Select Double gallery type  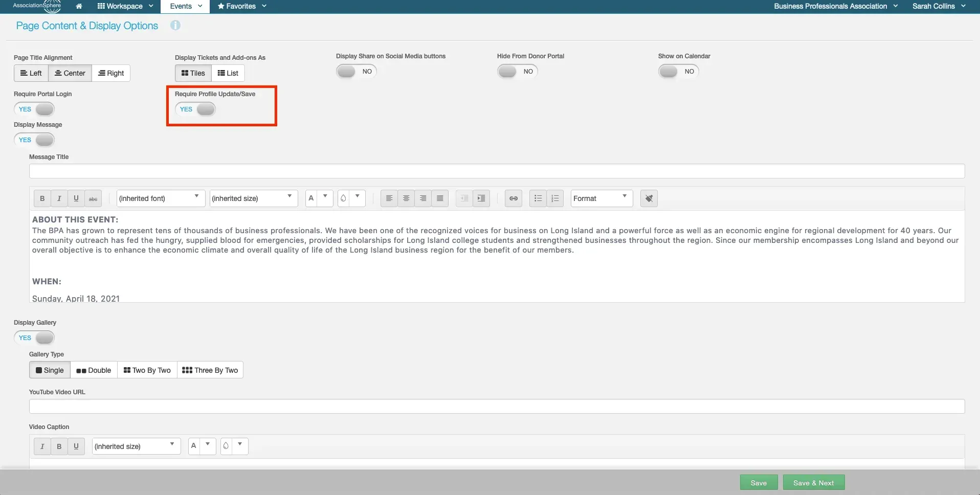click(x=94, y=370)
